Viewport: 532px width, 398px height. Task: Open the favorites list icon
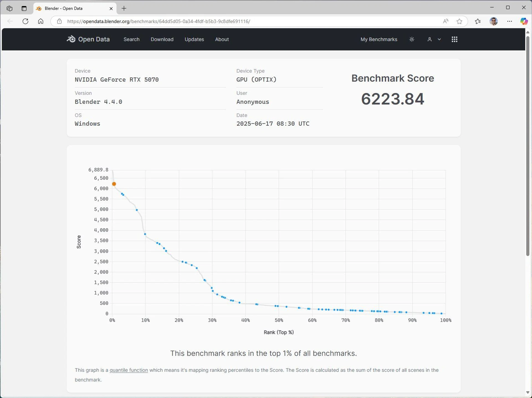coord(478,21)
